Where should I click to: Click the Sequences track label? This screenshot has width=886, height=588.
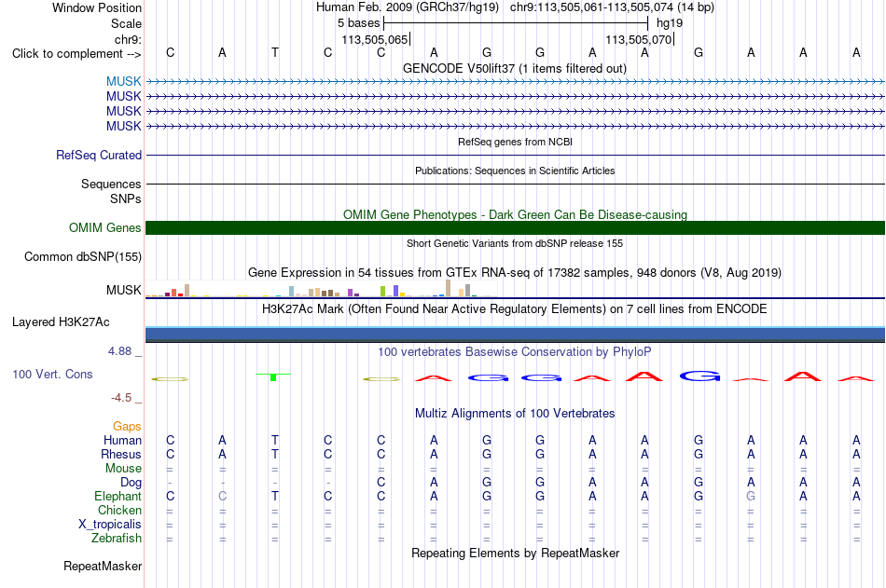click(x=111, y=184)
